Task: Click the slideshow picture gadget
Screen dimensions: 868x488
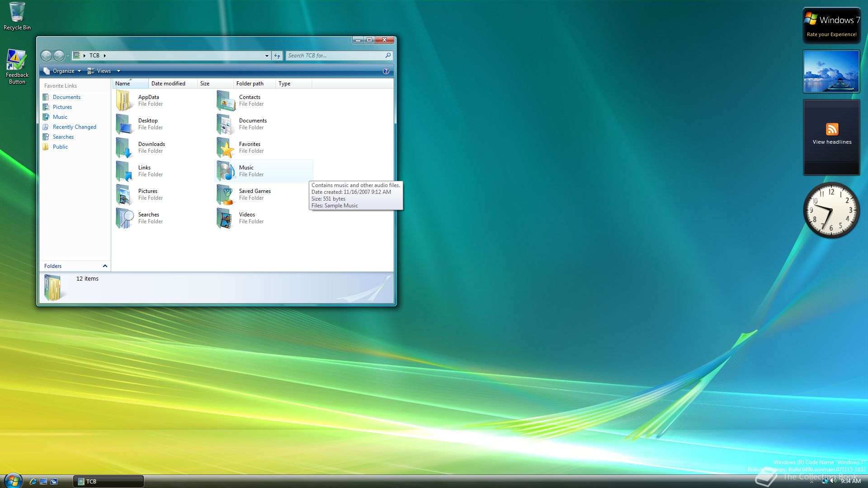Action: click(831, 71)
